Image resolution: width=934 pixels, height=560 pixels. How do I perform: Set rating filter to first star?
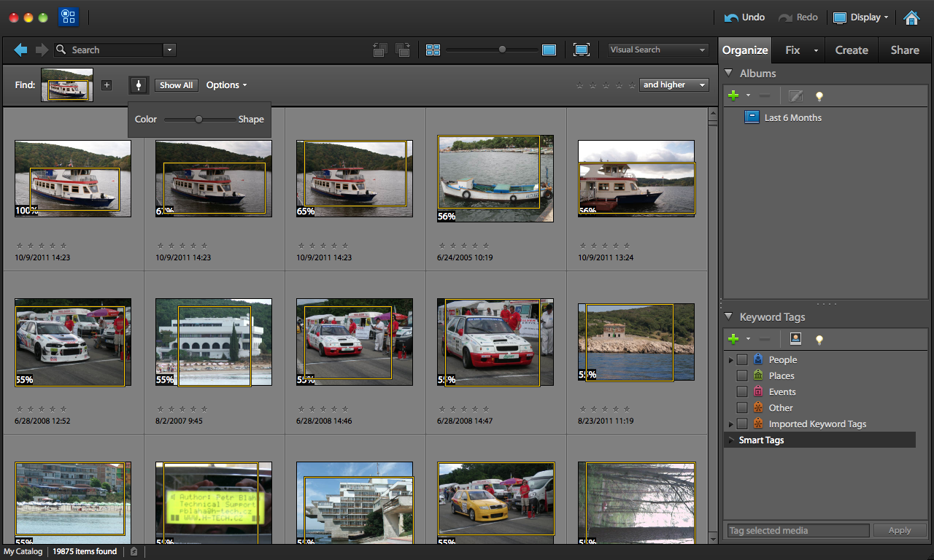tap(579, 85)
